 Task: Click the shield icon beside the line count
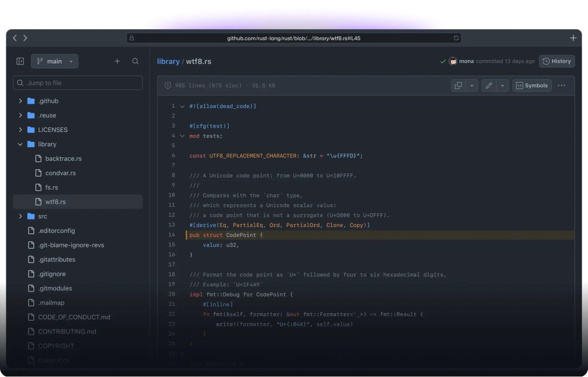click(x=168, y=85)
